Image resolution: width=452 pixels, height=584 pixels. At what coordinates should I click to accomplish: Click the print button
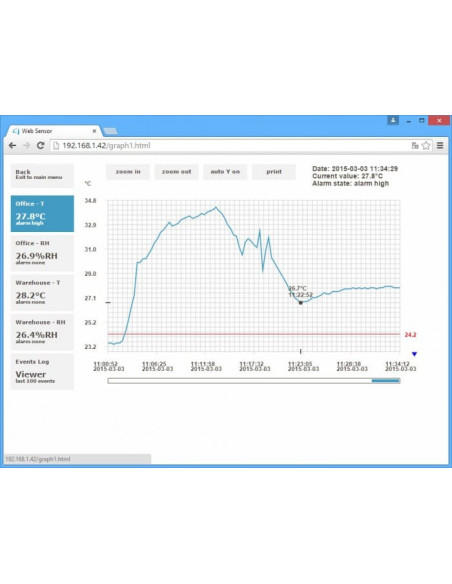(274, 172)
